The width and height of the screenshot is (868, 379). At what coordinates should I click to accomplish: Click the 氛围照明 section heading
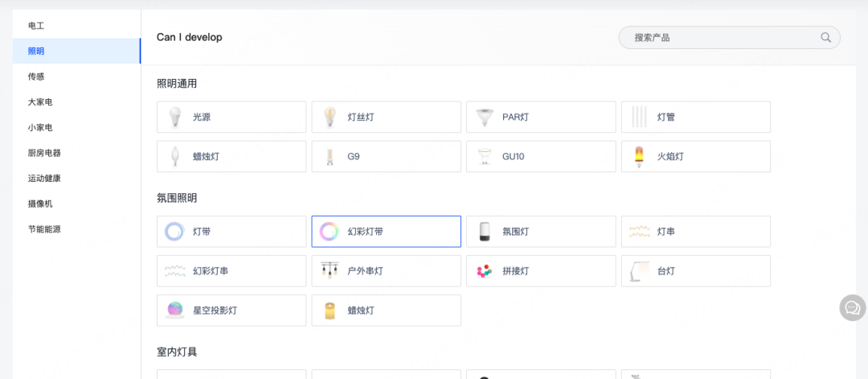click(x=177, y=198)
